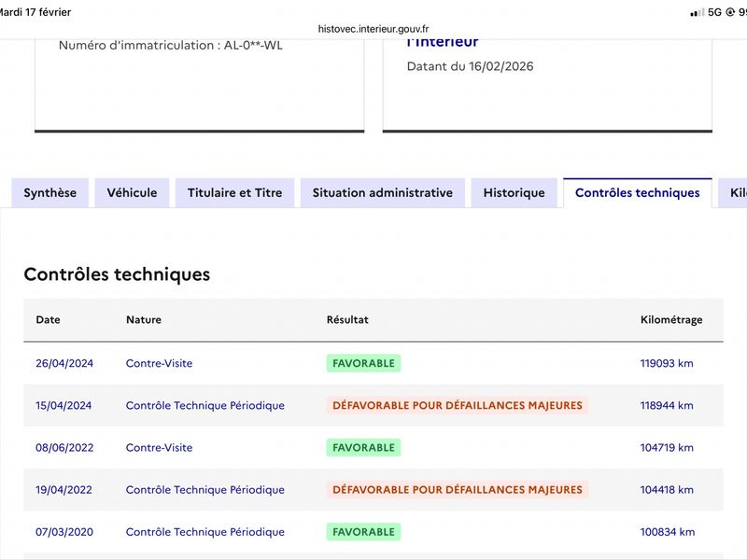Click Contre-Visite in the 08/06/2022 row
The width and height of the screenshot is (747, 560).
coord(159,448)
